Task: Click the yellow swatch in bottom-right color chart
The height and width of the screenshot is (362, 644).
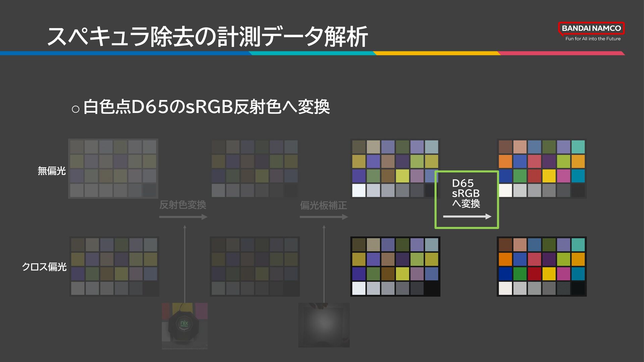Action: (x=549, y=274)
